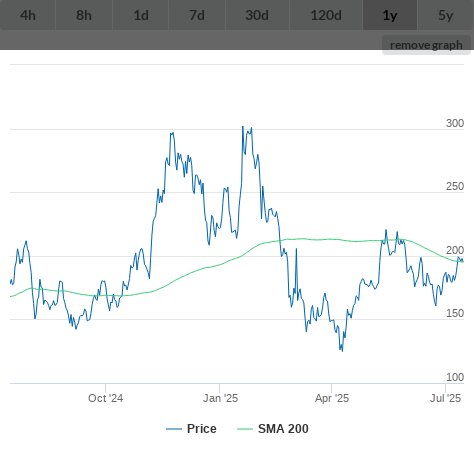This screenshot has width=474, height=455.
Task: Choose the 7d timeframe
Action: point(197,15)
